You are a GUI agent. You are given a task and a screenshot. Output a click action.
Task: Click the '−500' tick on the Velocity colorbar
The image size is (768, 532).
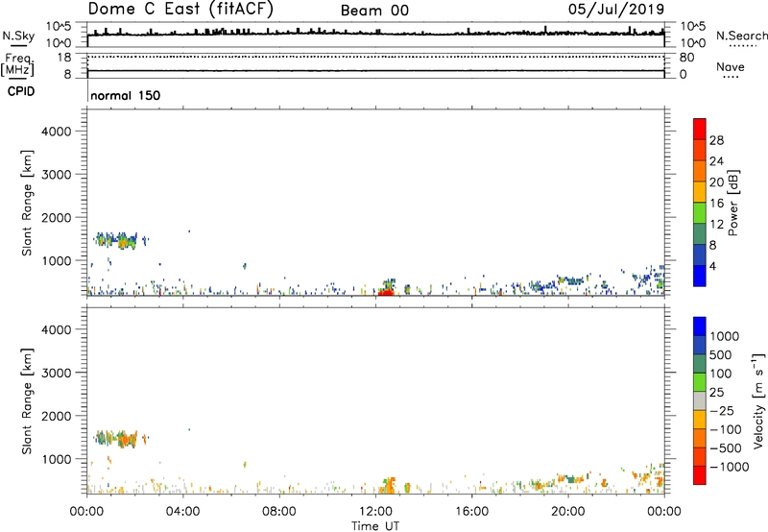coord(726,448)
